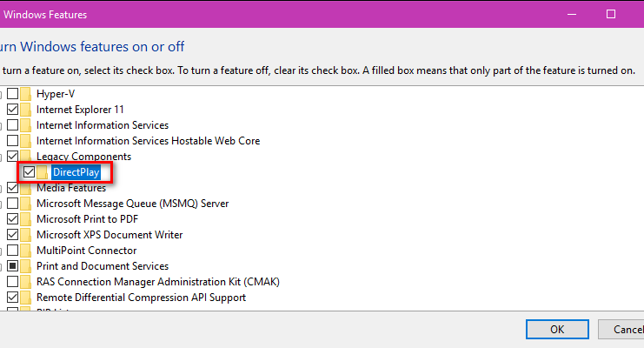The height and width of the screenshot is (348, 644).
Task: Click the Microsoft Print to PDF folder icon
Action: click(x=26, y=219)
